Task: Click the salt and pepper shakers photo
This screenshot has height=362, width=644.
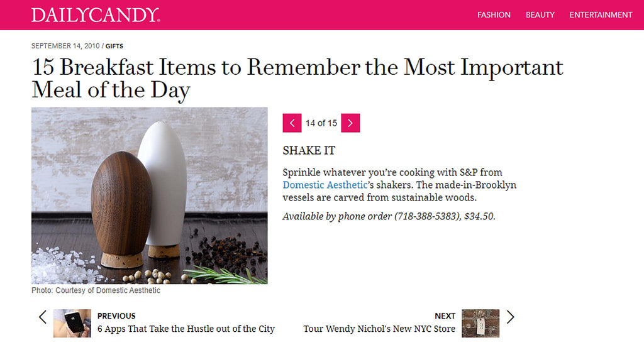Action: pos(150,195)
